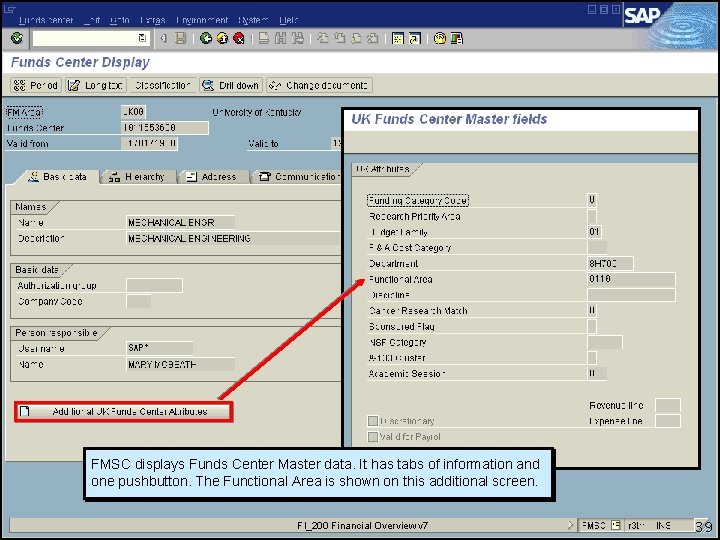The width and height of the screenshot is (720, 540).
Task: Click the SAP window menu icon at top-left
Action: click(x=10, y=9)
